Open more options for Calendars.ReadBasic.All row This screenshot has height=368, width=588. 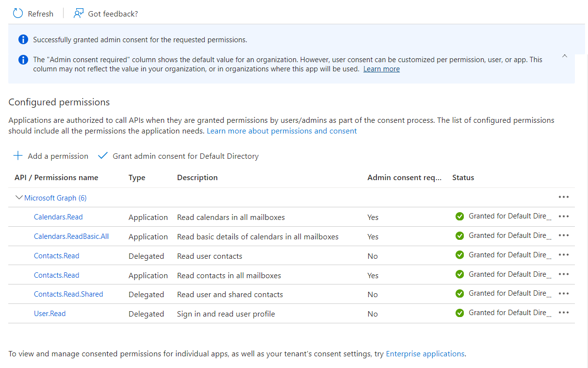(x=563, y=235)
